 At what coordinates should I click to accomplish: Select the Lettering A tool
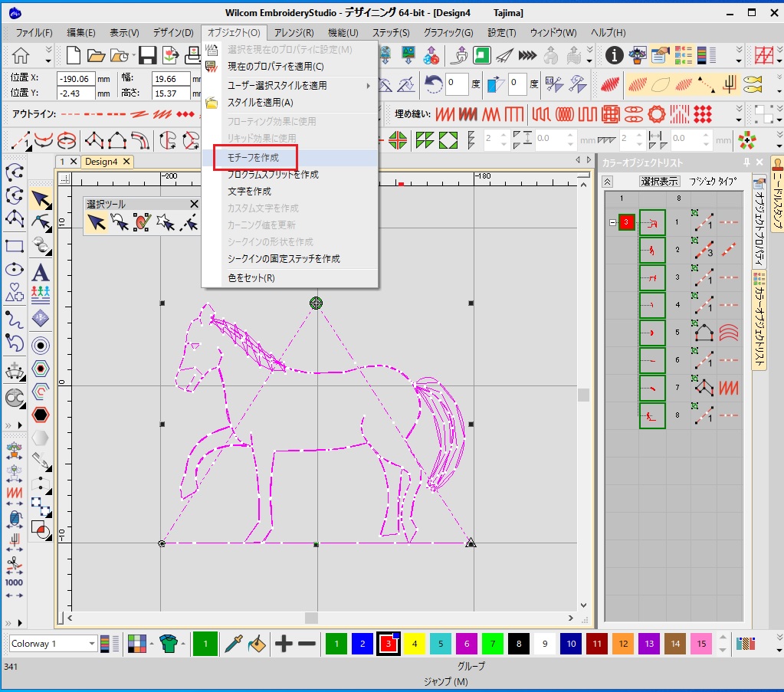point(41,273)
